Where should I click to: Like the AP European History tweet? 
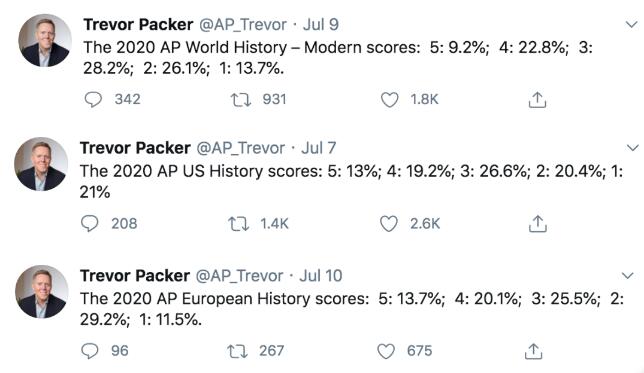pos(386,351)
